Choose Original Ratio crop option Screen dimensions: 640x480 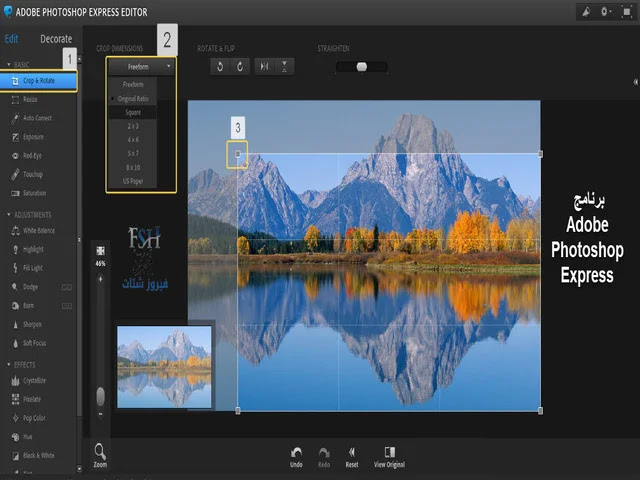pos(133,99)
